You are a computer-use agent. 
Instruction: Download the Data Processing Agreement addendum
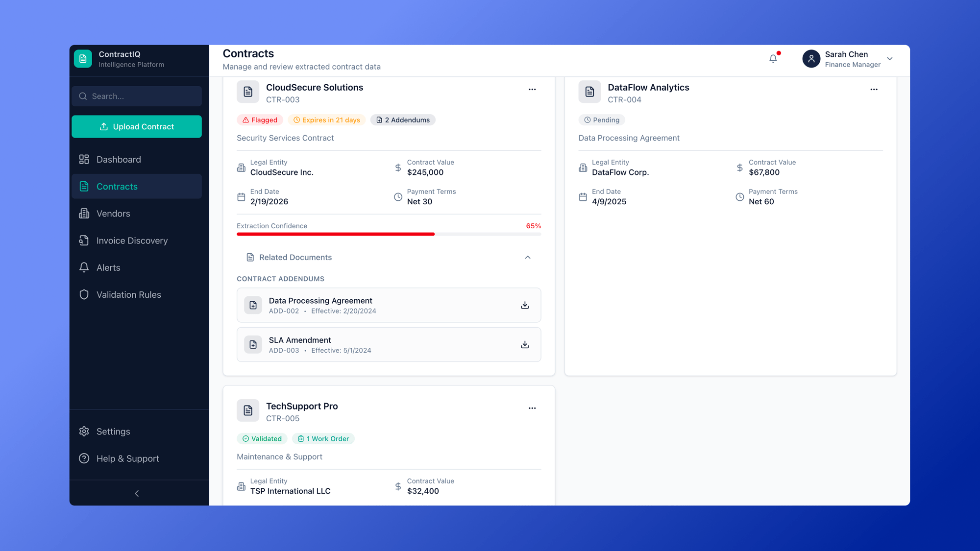click(x=525, y=305)
